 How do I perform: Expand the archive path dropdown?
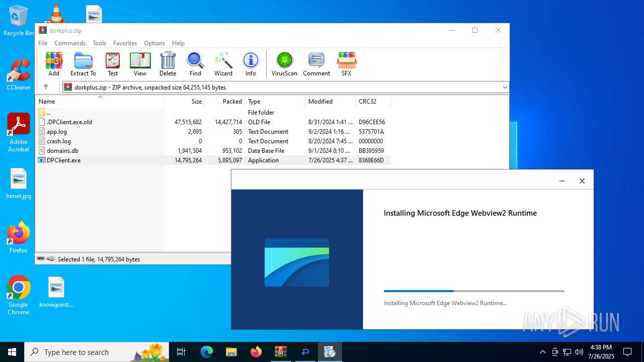point(505,87)
